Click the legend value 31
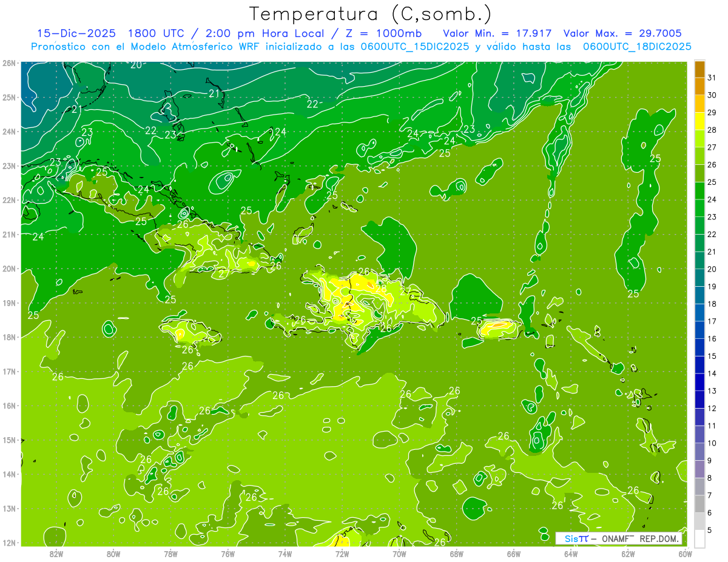 click(712, 78)
